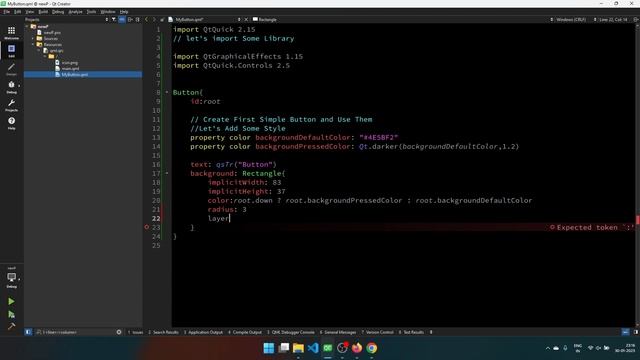The image size is (640, 360).
Task: Filter the Projects tree
Action: [114, 19]
